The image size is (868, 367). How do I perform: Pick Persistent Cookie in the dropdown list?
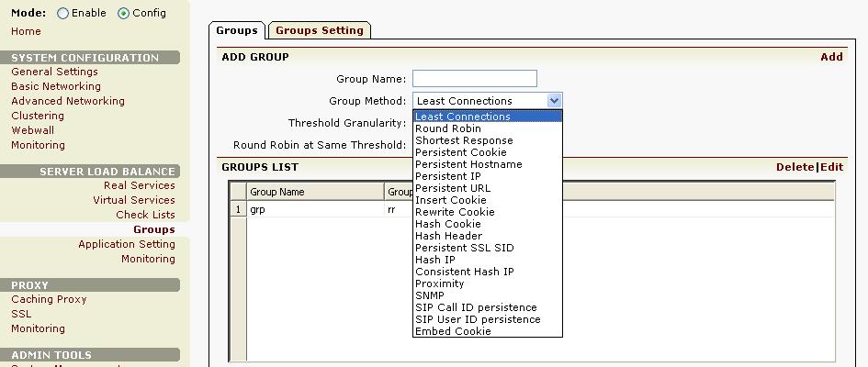coord(460,152)
